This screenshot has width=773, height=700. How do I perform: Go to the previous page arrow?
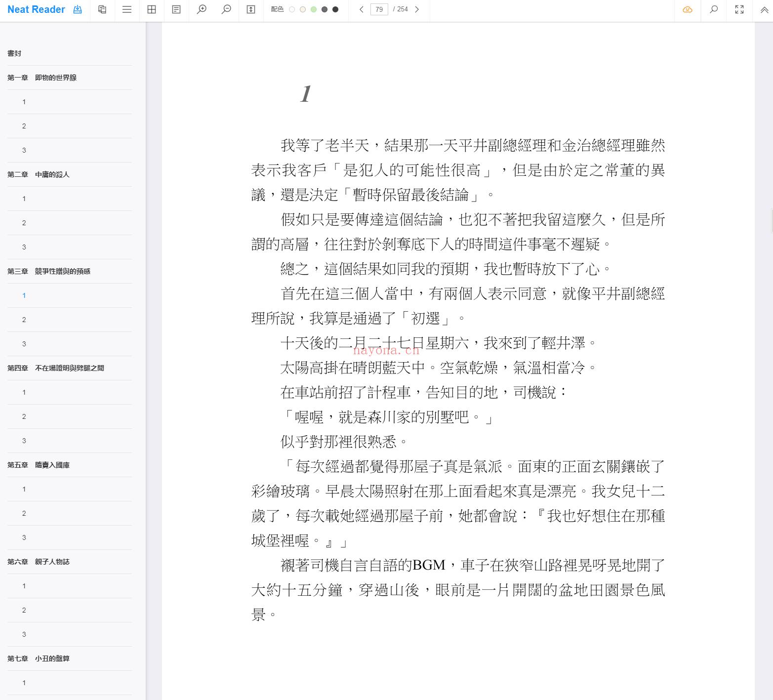tap(362, 9)
